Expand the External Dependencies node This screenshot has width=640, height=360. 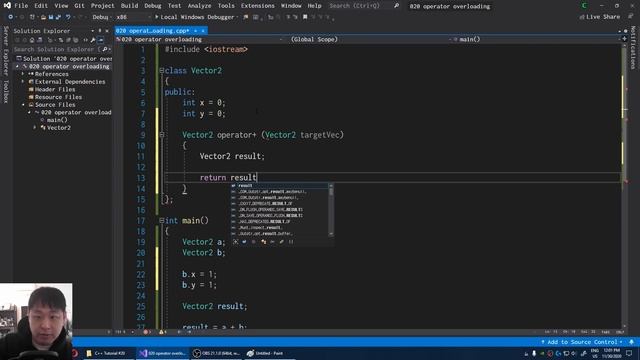(x=23, y=82)
